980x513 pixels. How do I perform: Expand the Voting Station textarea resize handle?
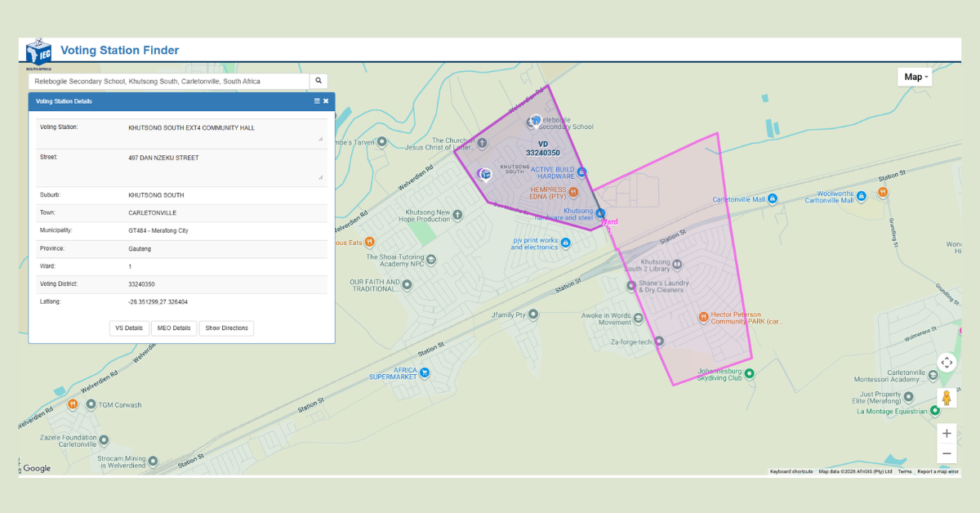[x=320, y=139]
